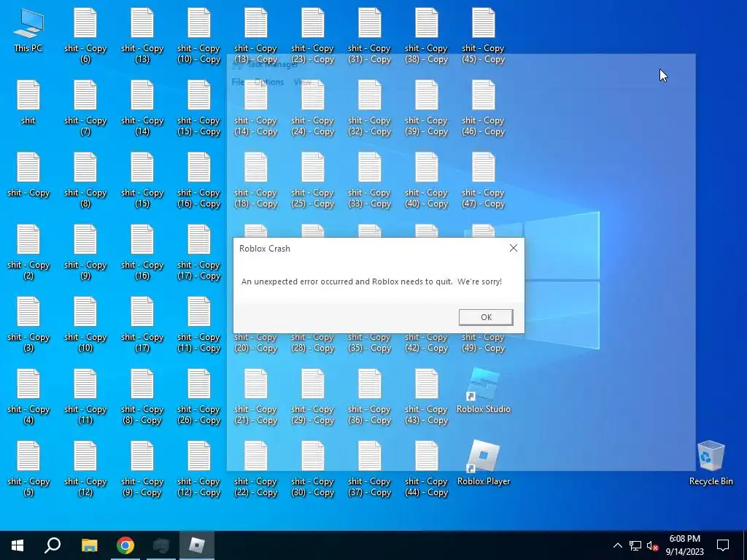Select the file "shit - Copy (14)"

pos(142,108)
